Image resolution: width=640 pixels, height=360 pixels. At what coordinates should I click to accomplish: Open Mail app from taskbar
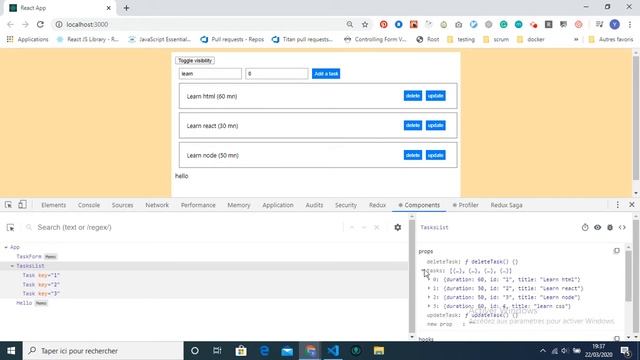pos(287,351)
